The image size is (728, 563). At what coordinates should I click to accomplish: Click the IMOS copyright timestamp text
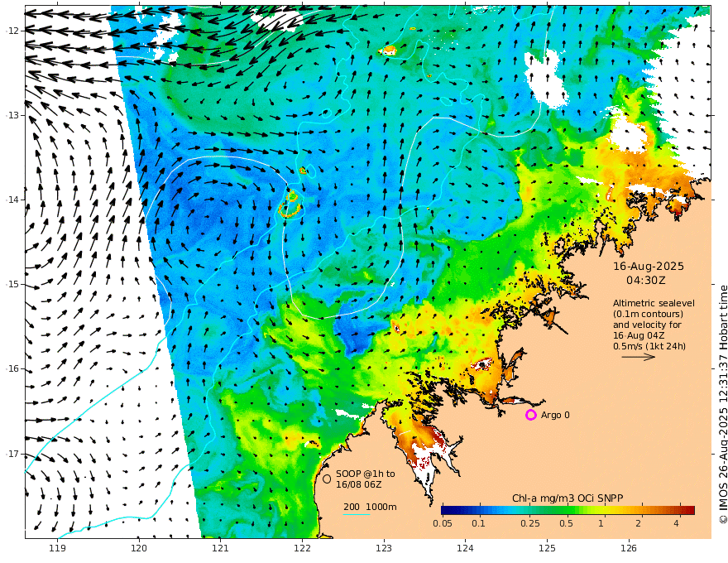[722, 404]
